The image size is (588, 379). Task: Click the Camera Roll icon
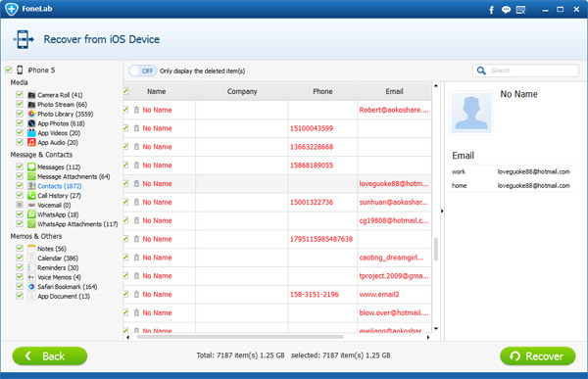31,95
